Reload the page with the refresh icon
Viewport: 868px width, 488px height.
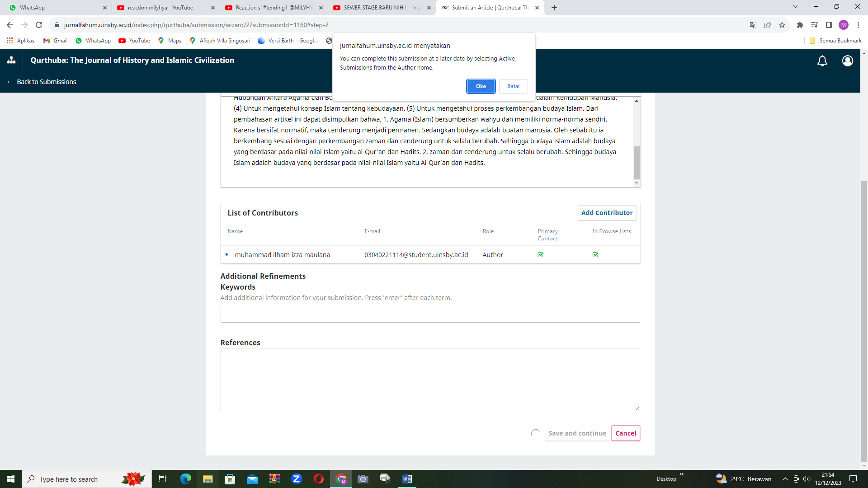(x=39, y=25)
